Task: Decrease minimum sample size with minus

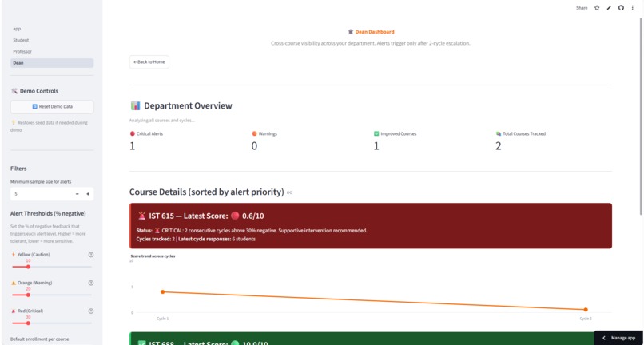Action: (x=78, y=194)
